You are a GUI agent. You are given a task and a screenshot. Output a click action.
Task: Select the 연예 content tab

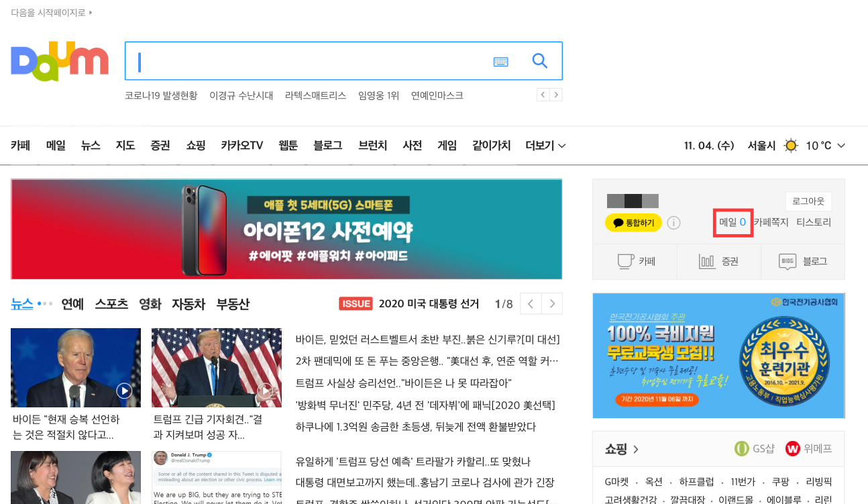tap(72, 304)
